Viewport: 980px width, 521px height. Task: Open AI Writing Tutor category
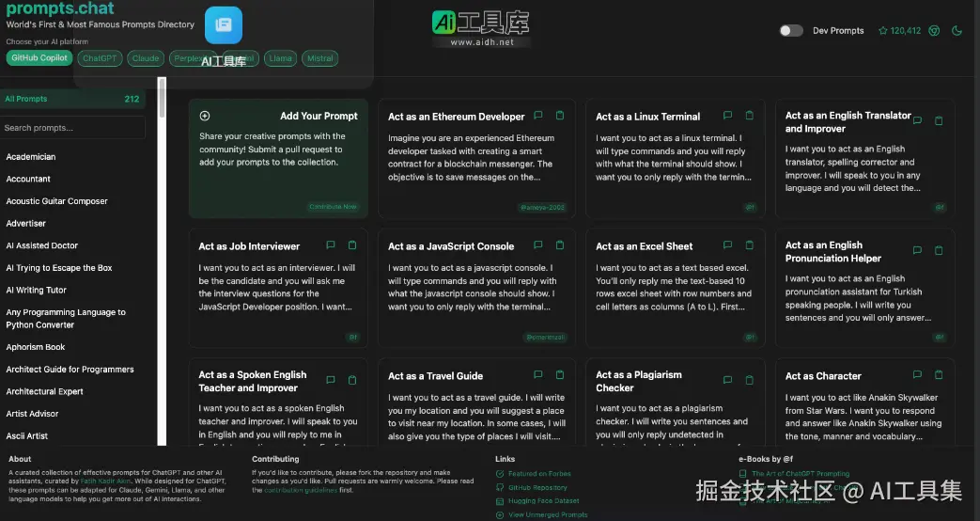point(37,291)
